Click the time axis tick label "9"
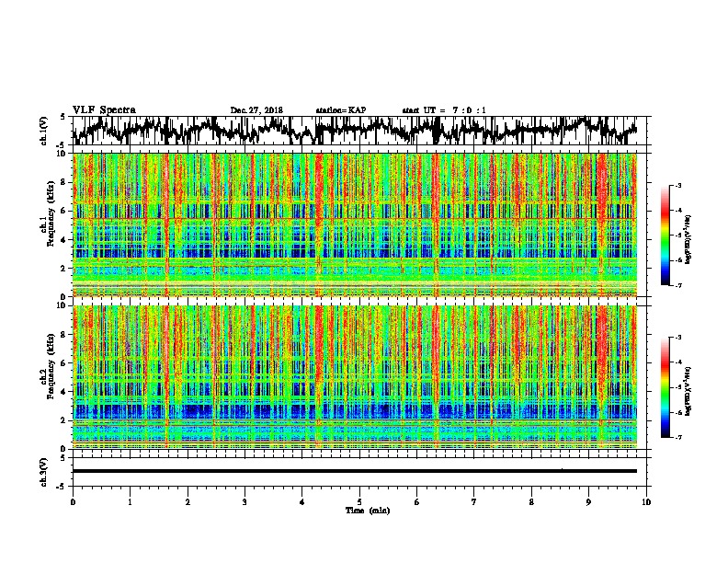This screenshot has height=563, width=728. [x=588, y=502]
